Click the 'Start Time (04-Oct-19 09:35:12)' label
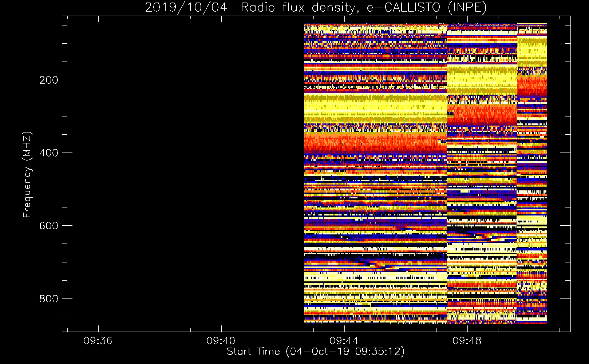The image size is (589, 364). click(316, 352)
